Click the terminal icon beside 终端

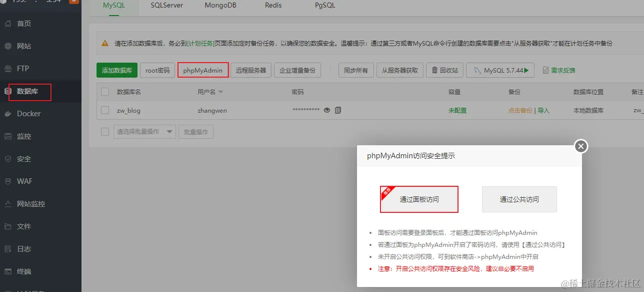click(x=8, y=271)
